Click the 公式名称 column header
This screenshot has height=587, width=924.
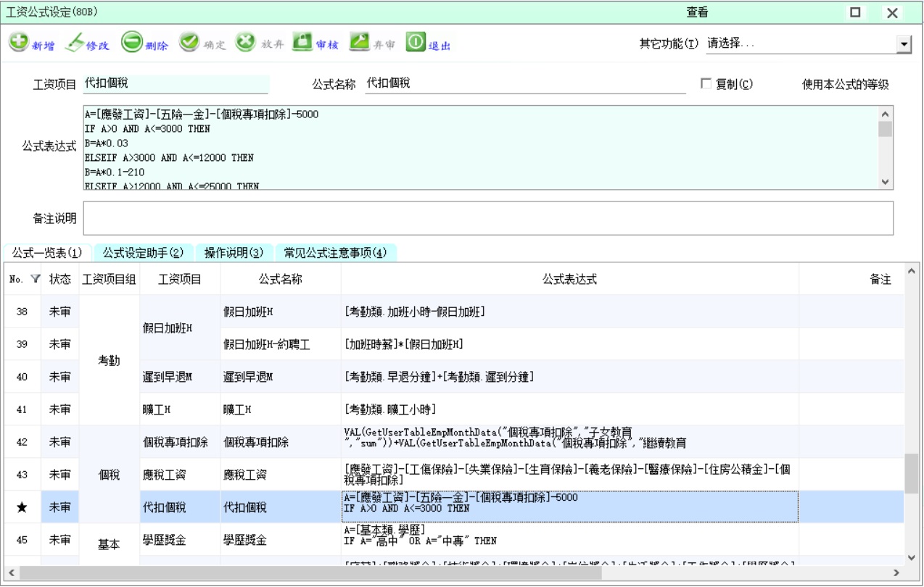click(x=280, y=279)
